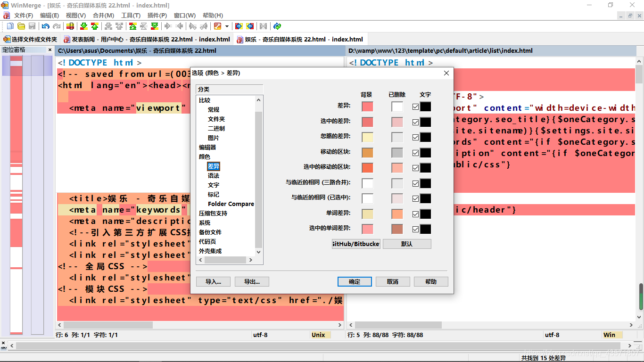The height and width of the screenshot is (362, 644).
Task: Select 语法 under colors category
Action: click(x=214, y=175)
